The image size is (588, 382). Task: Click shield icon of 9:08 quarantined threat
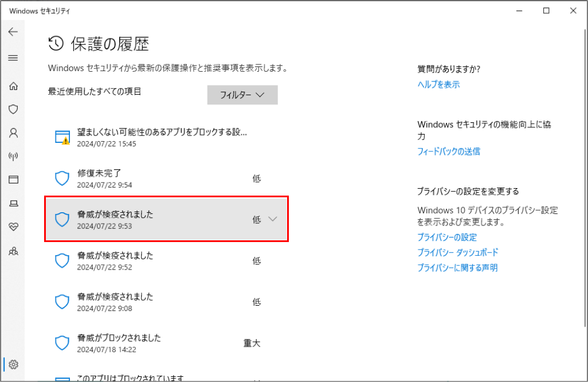(x=62, y=302)
